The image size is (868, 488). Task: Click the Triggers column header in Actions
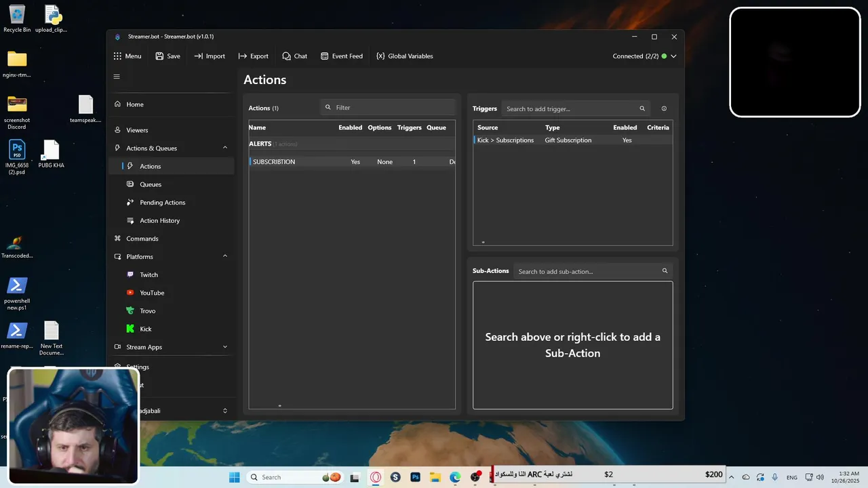tap(410, 127)
